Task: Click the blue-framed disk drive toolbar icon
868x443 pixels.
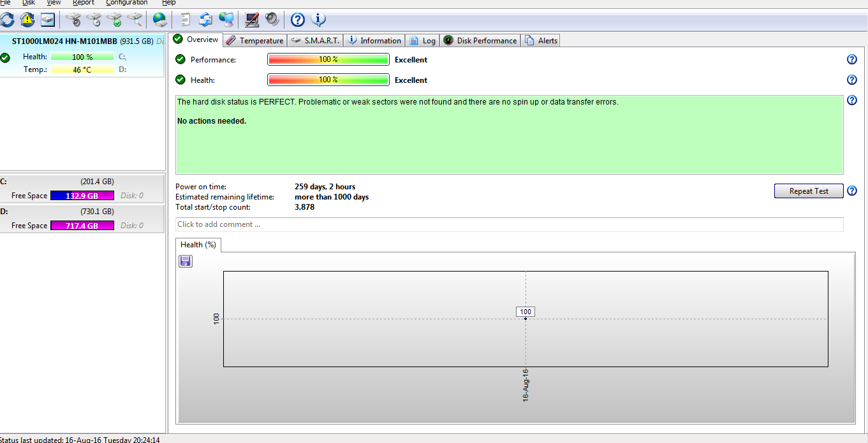Action: coord(48,20)
